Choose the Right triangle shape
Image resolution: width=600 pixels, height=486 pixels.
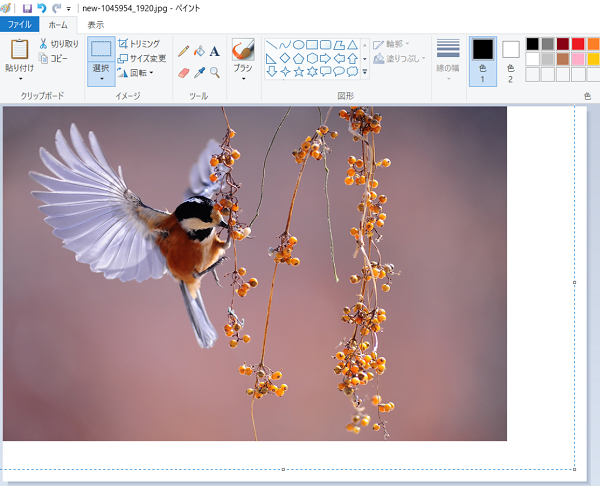click(x=271, y=59)
